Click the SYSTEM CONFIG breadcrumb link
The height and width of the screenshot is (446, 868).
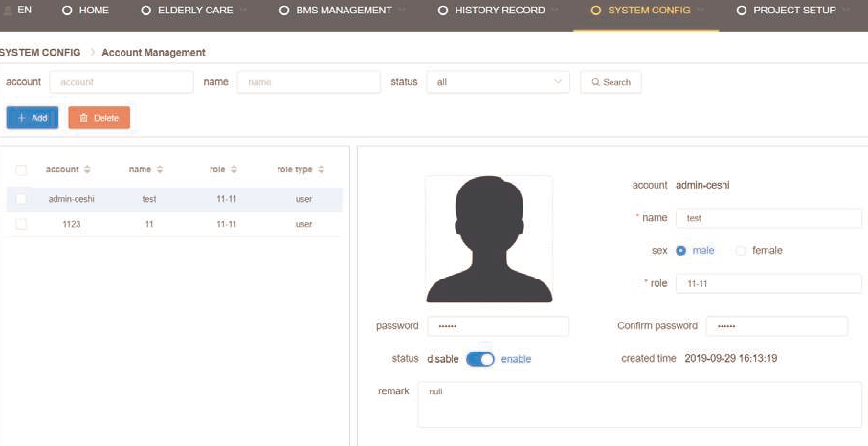[x=40, y=52]
